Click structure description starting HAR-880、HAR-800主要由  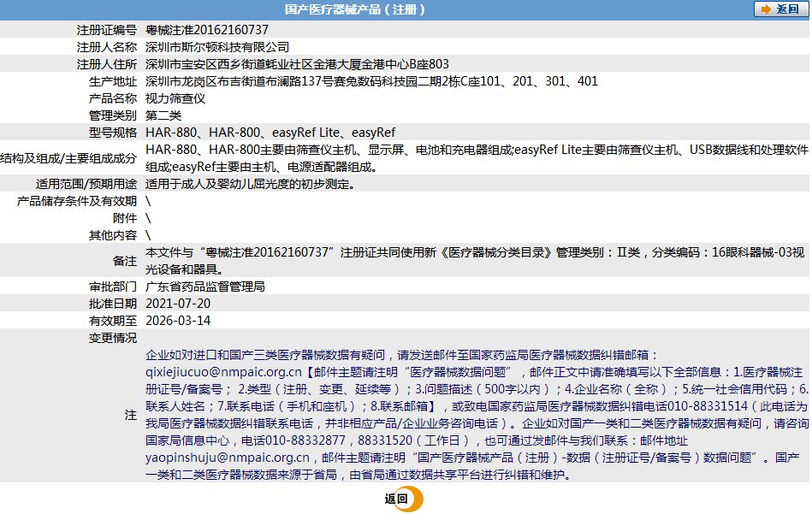(477, 158)
